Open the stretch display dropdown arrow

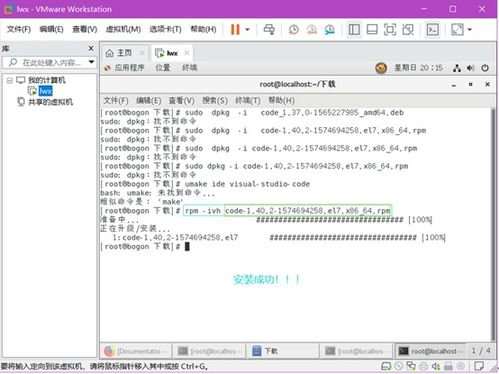click(470, 30)
